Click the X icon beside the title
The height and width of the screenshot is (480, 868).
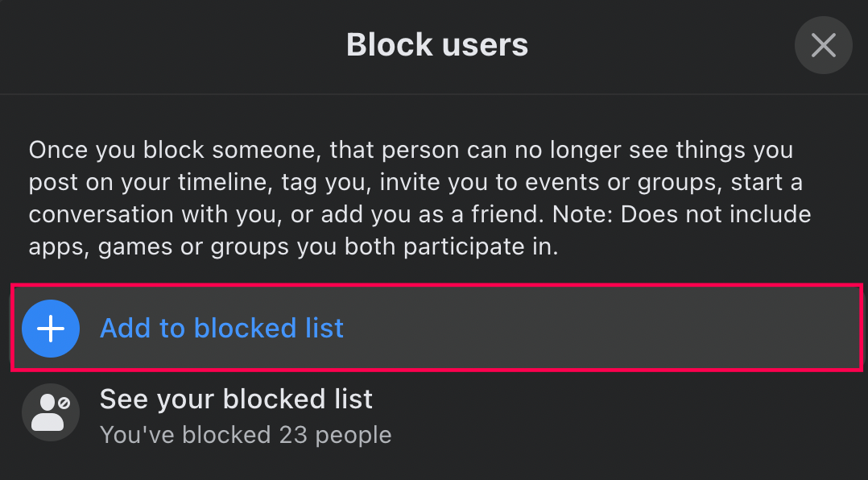point(823,45)
